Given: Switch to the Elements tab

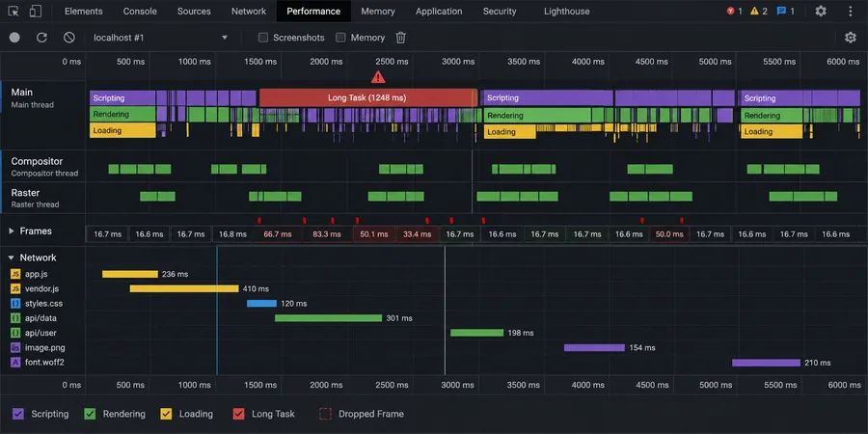Looking at the screenshot, I should 84,11.
